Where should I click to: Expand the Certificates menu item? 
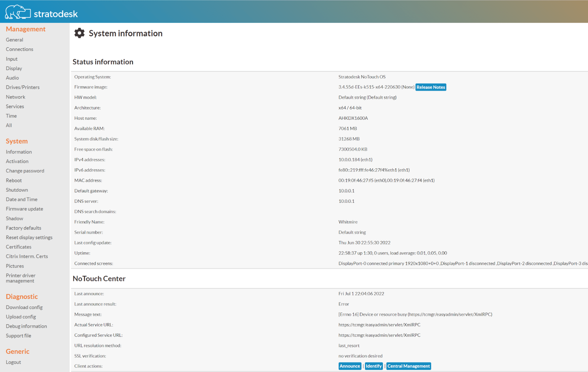19,247
